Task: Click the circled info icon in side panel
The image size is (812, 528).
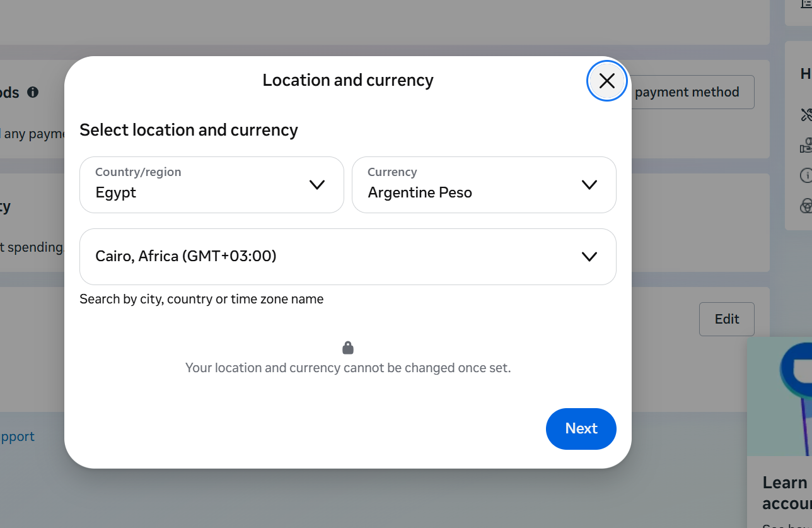Action: click(806, 175)
